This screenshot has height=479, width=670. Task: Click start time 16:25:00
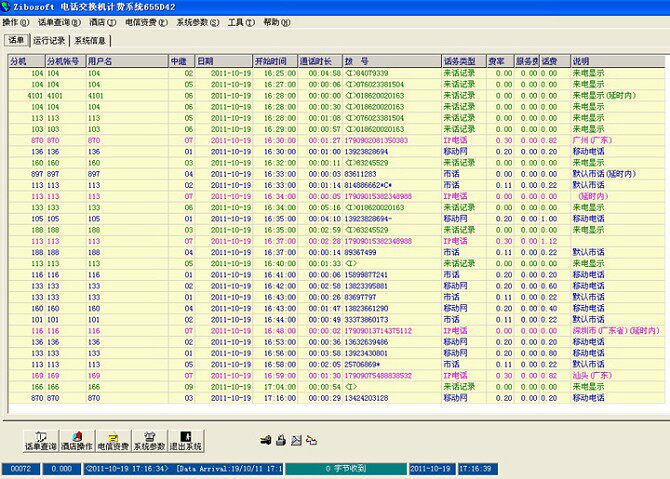pyautogui.click(x=280, y=73)
